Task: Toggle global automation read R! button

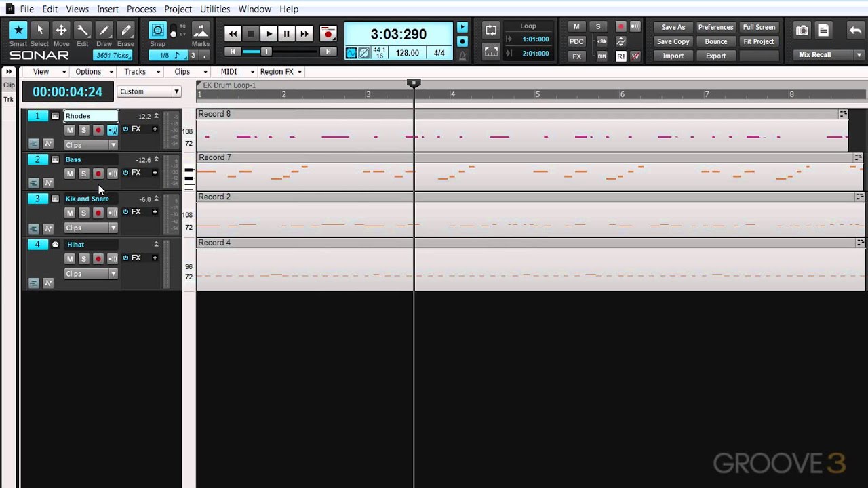Action: coord(620,56)
